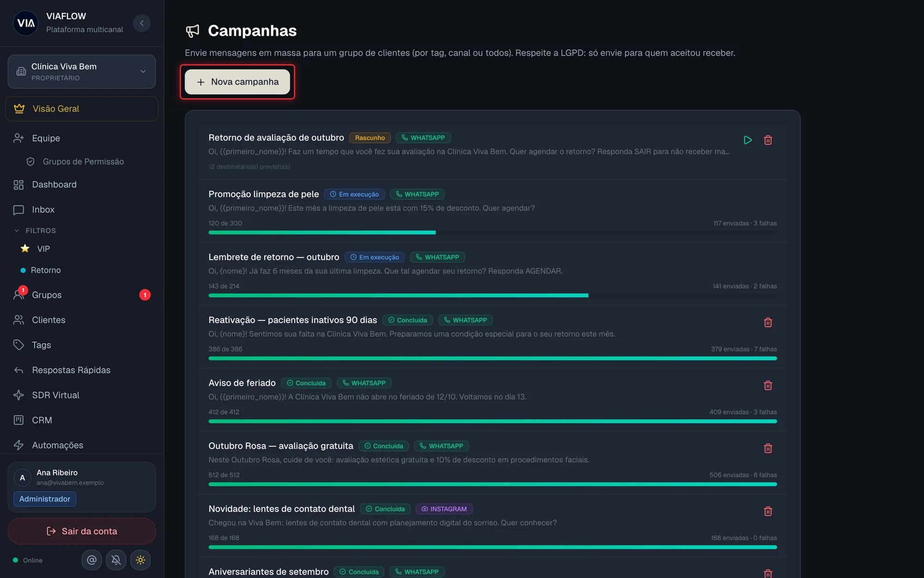Open mentions via the @ icon

(x=91, y=560)
